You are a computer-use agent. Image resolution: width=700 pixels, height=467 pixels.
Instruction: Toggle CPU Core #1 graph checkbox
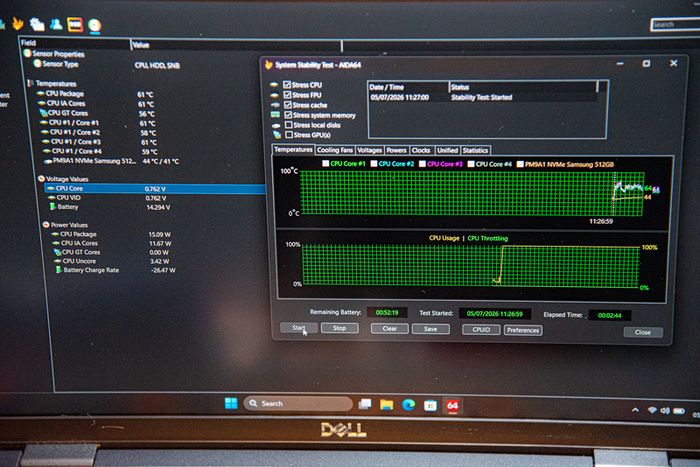tap(326, 163)
